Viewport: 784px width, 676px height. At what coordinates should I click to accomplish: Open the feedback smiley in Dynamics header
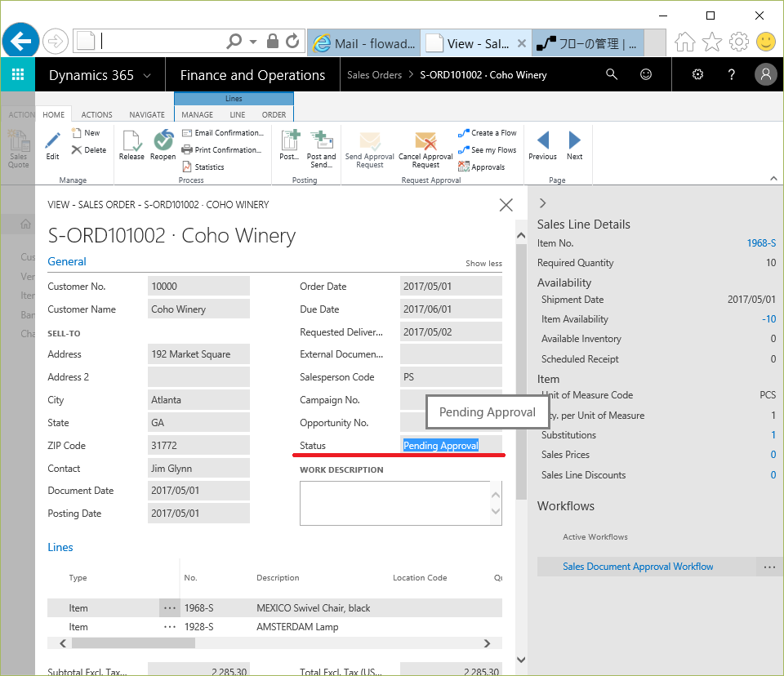click(646, 74)
